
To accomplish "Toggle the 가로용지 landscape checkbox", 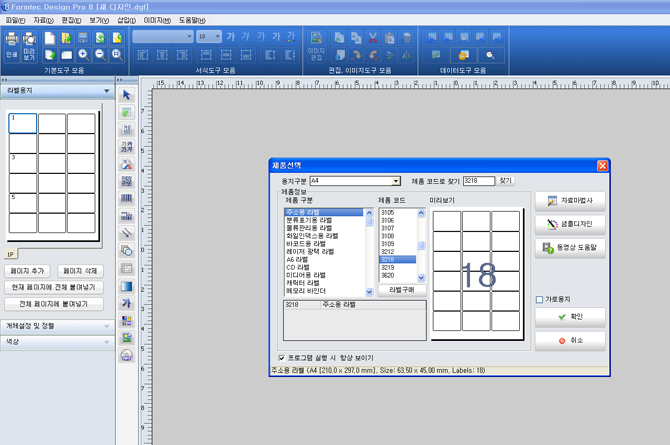I will point(539,300).
